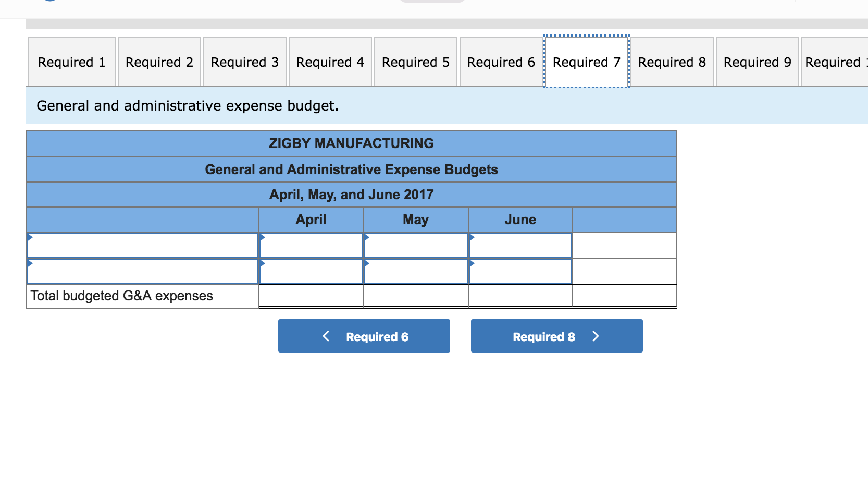Viewport: 868px width, 486px height.
Task: Click the Required 6 back navigation button
Action: pos(363,336)
